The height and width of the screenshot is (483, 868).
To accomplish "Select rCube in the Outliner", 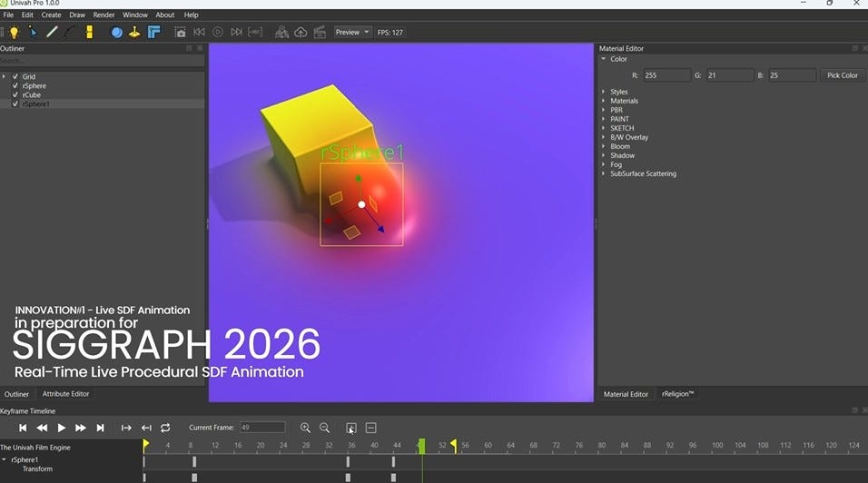I will coord(32,94).
